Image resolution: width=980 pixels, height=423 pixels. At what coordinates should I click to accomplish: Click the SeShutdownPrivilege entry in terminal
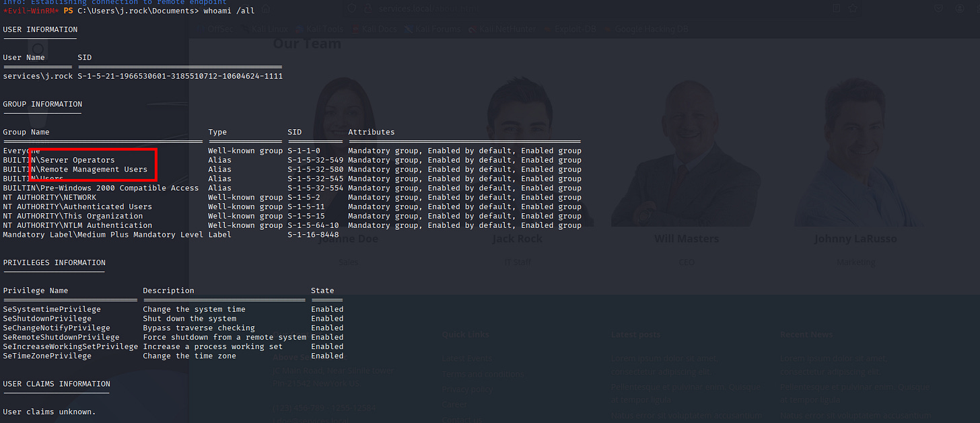[x=47, y=319]
